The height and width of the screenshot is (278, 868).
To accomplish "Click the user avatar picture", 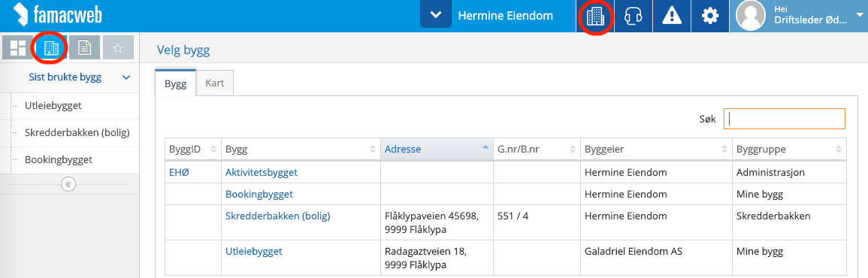I will click(x=750, y=16).
